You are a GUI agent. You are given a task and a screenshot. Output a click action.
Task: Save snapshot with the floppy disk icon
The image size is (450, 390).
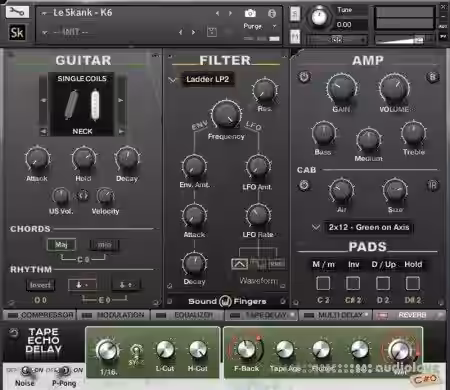[212, 32]
